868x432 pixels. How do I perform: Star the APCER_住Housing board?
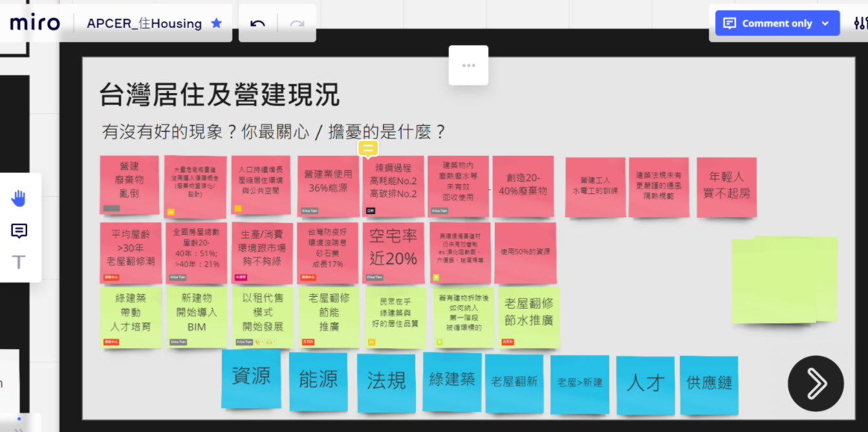pos(217,23)
